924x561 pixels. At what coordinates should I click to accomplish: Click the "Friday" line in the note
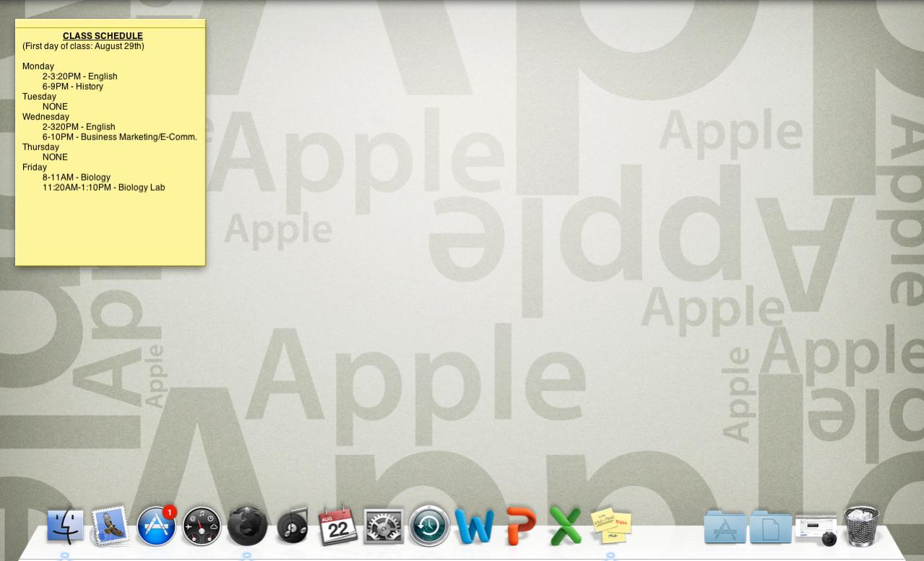(35, 168)
